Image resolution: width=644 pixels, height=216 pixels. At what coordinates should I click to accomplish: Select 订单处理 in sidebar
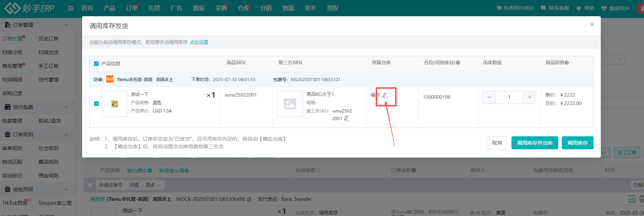[12, 39]
